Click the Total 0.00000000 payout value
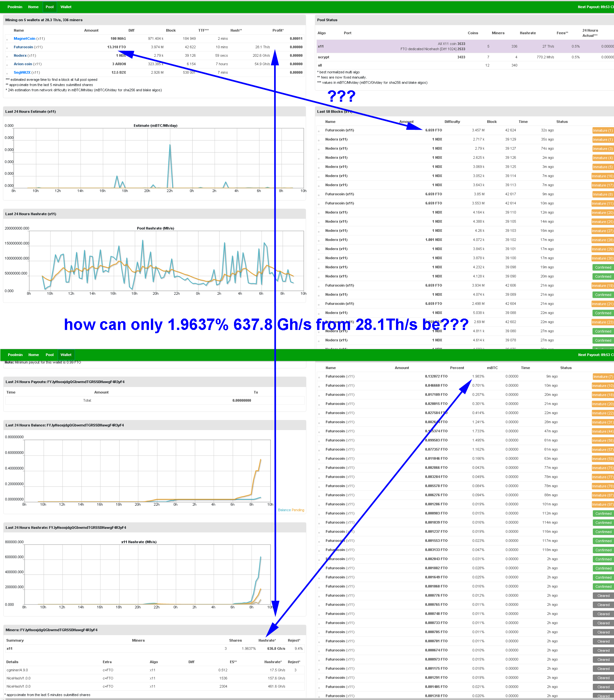The width and height of the screenshot is (614, 700). point(241,400)
